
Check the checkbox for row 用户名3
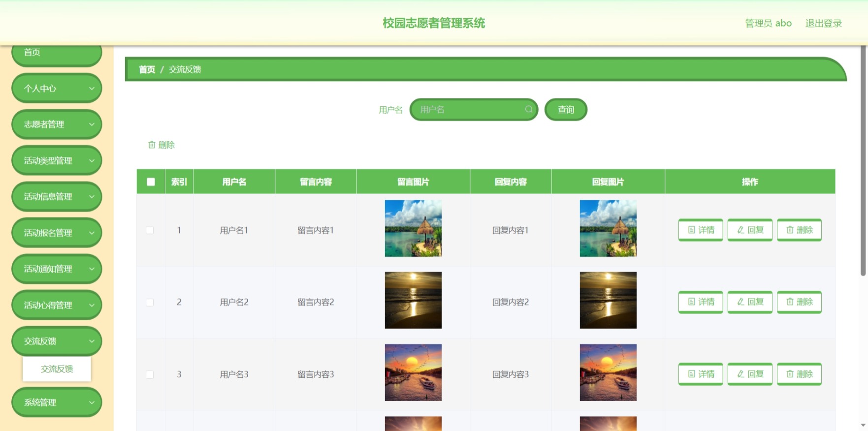[x=150, y=374]
